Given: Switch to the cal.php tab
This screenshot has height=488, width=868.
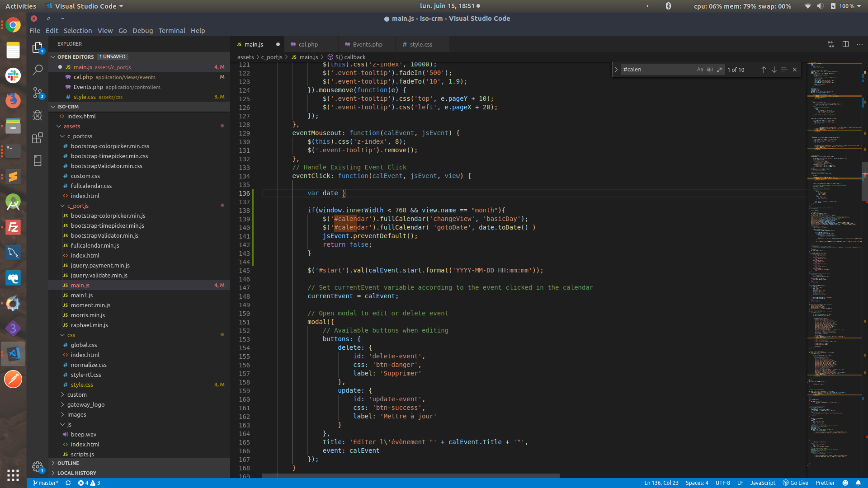Looking at the screenshot, I should [308, 44].
